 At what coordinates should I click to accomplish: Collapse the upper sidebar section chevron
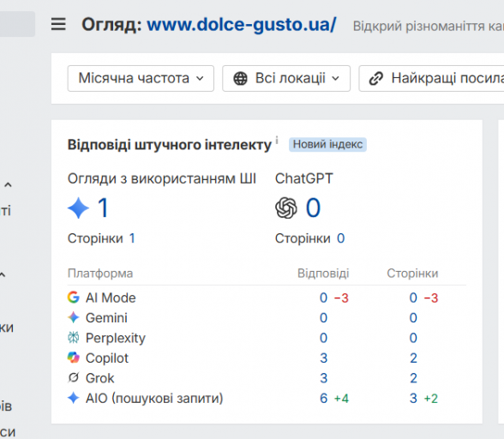click(x=8, y=185)
